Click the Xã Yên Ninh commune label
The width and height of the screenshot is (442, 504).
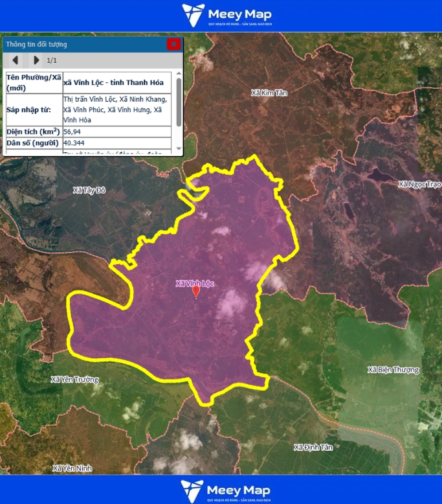click(x=72, y=468)
